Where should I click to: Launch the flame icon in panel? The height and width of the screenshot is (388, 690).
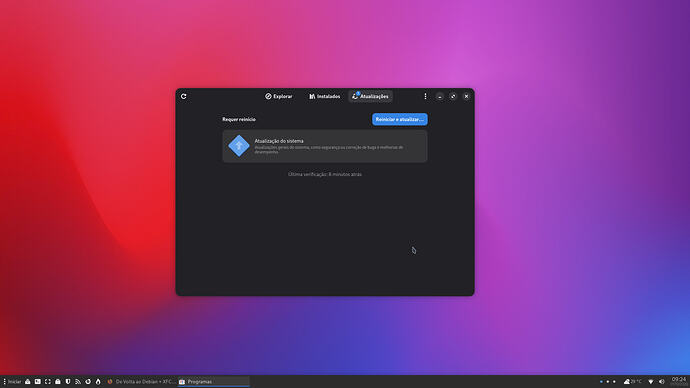[98, 381]
